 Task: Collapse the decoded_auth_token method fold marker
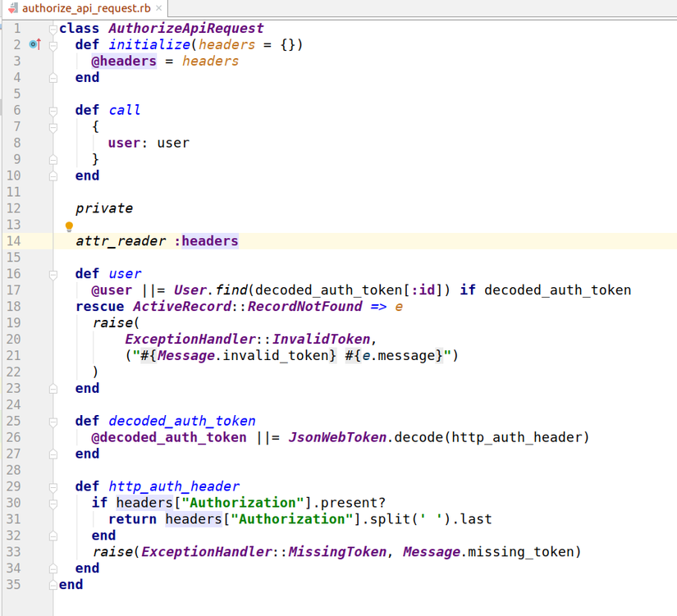(x=53, y=422)
